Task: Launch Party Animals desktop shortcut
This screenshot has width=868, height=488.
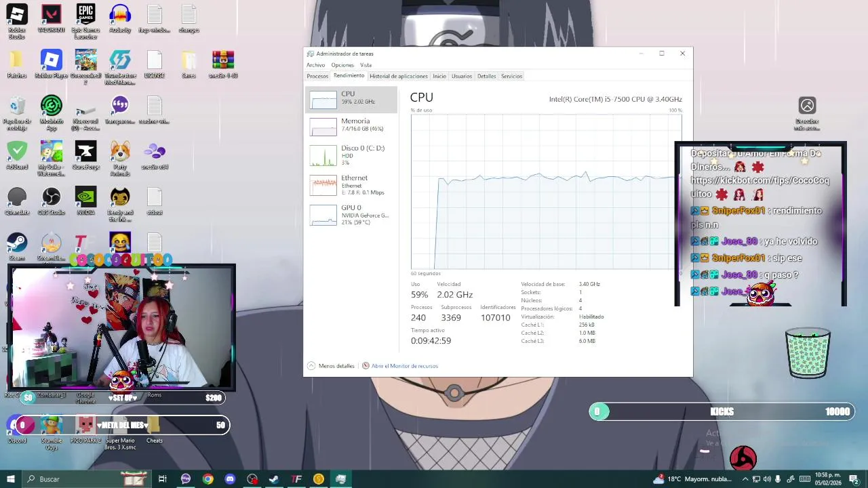Action: 120,158
